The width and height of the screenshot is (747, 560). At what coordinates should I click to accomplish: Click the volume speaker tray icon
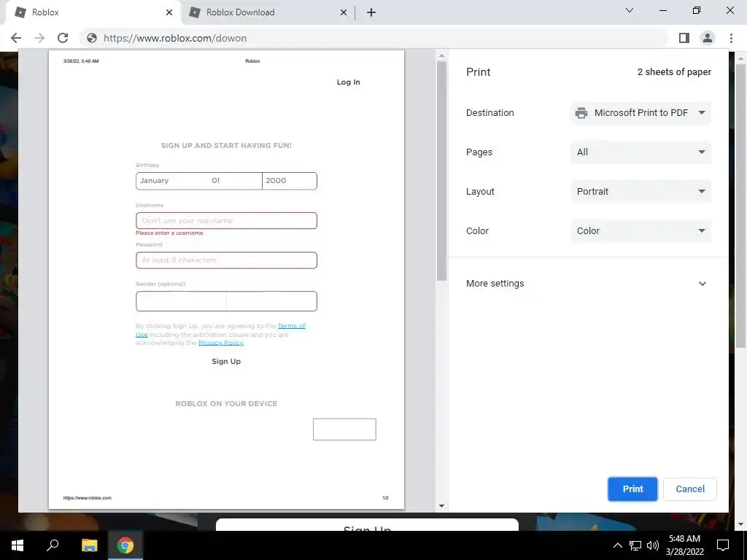pyautogui.click(x=653, y=545)
